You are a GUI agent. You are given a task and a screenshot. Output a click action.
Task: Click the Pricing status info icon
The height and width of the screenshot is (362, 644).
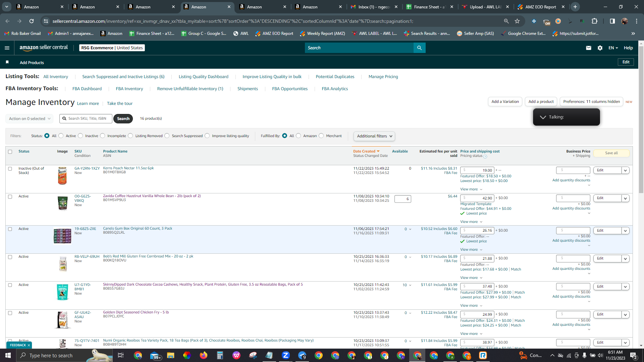pos(485,157)
